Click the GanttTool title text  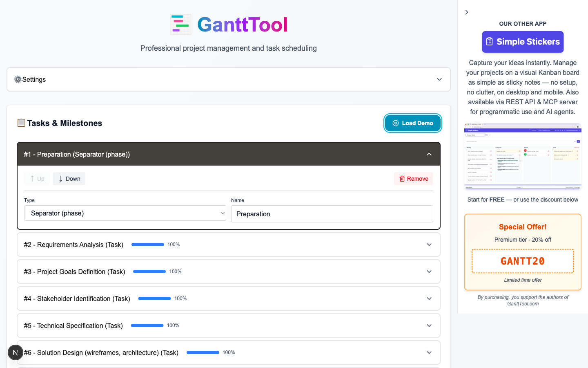243,25
